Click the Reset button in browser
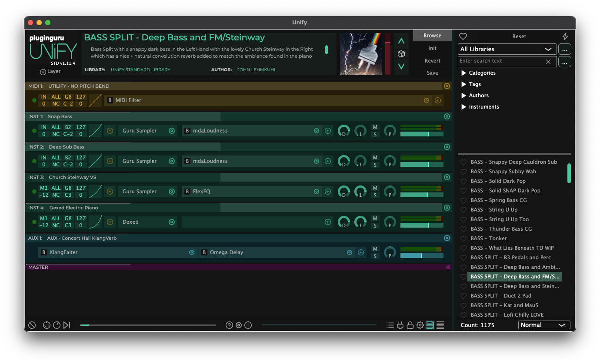Image resolution: width=600 pixels, height=364 pixels. coord(519,36)
